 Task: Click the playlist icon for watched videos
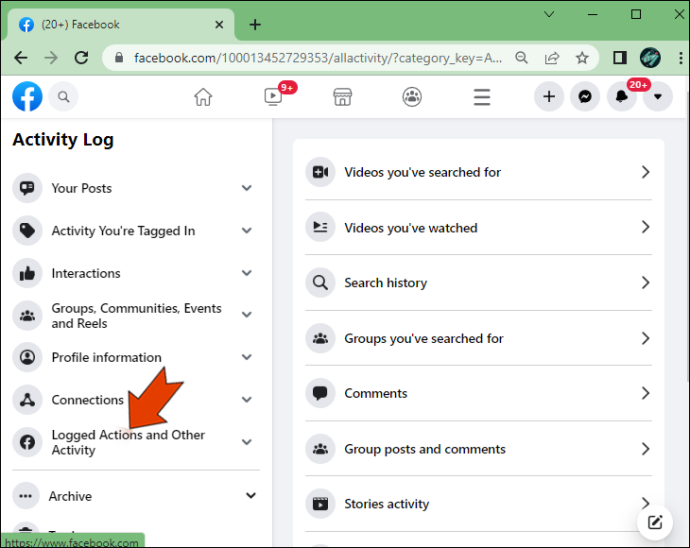click(x=320, y=228)
